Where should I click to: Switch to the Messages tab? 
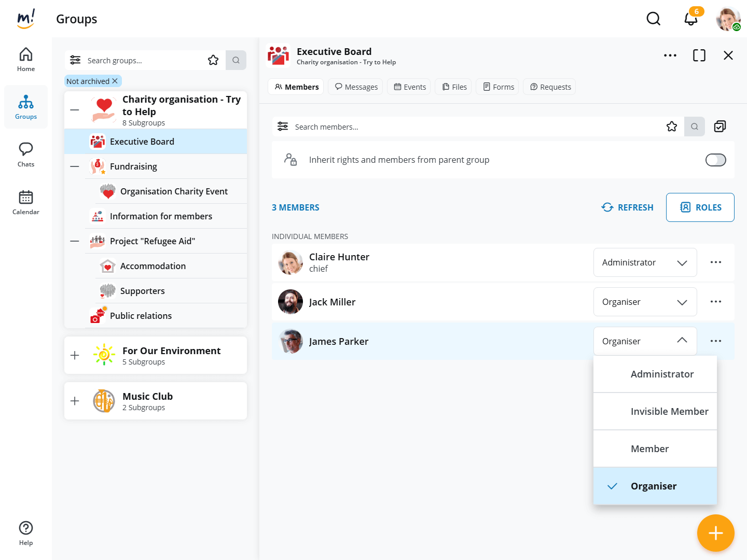click(356, 87)
